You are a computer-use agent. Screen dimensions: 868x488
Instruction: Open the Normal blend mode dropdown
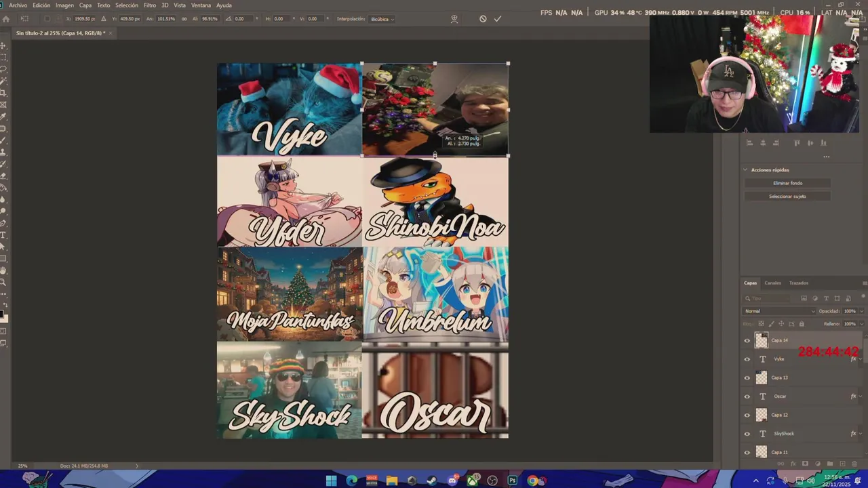(x=780, y=311)
